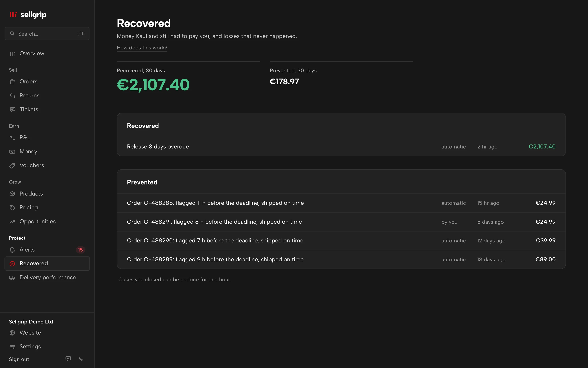
Task: Open the Money page
Action: 47,152
